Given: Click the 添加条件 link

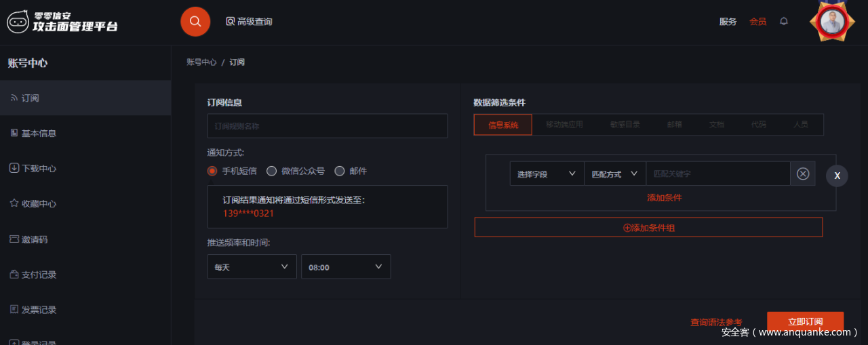Looking at the screenshot, I should [664, 197].
